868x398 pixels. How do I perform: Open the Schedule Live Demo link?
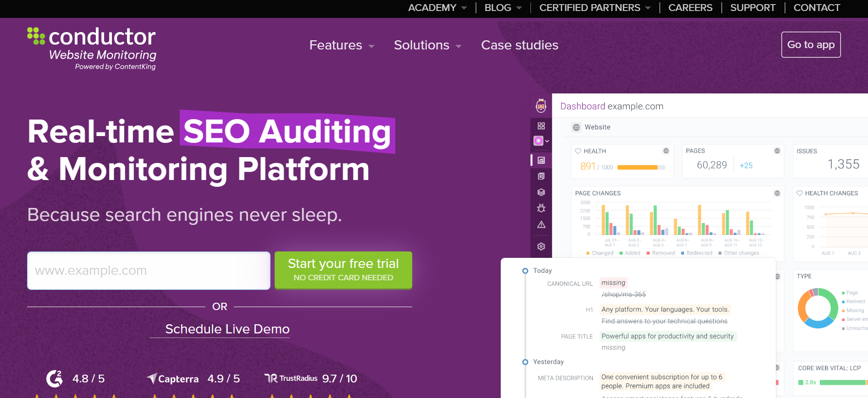coord(227,329)
